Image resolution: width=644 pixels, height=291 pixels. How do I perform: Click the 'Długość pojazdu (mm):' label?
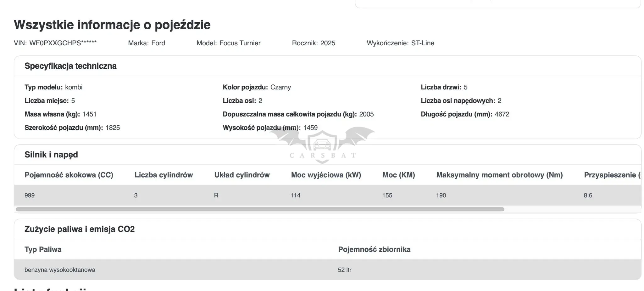click(457, 114)
